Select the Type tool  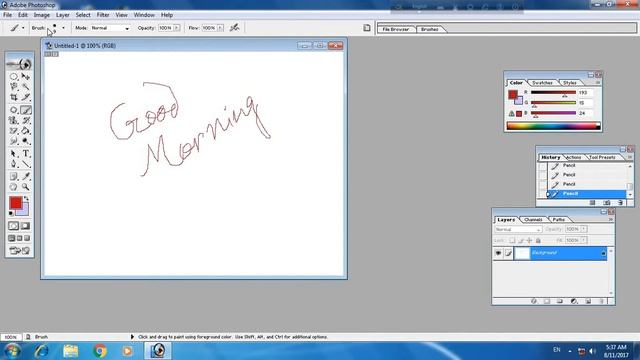click(26, 153)
